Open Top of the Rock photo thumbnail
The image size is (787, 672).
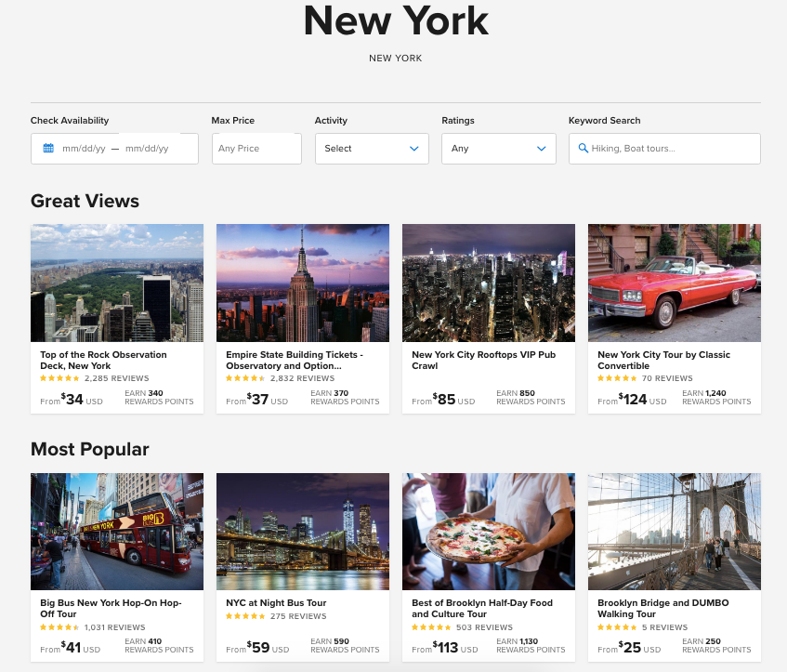pos(117,283)
